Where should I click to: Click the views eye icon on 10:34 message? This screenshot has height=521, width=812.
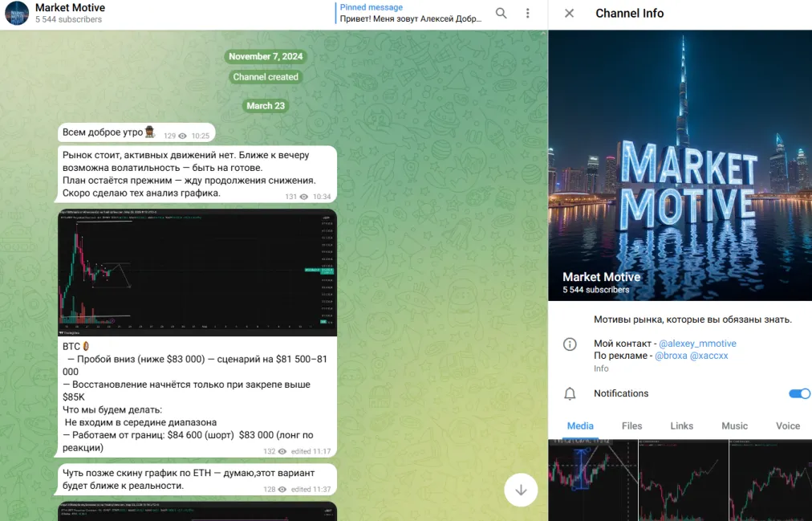tap(304, 197)
